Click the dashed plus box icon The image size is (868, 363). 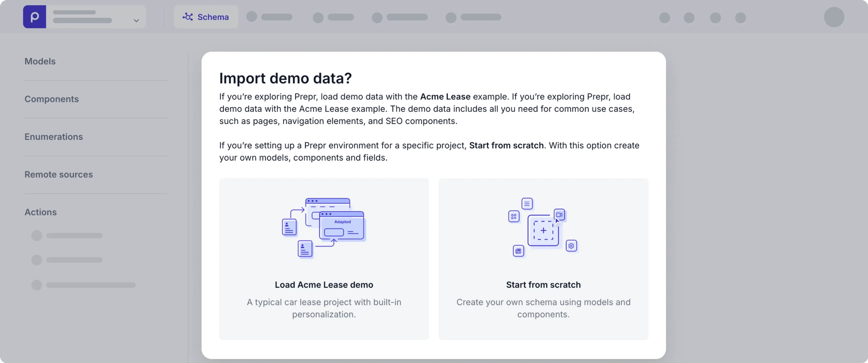(x=543, y=230)
